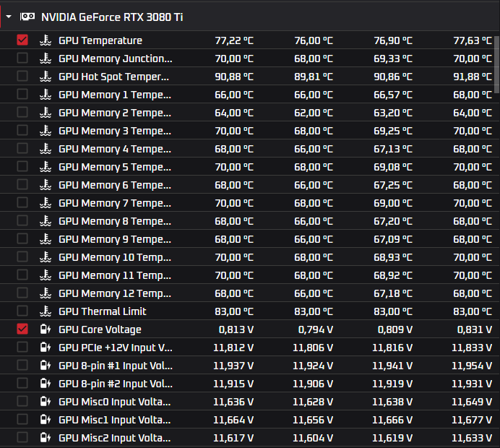Click the battery icon for GPU 8-pin #2
This screenshot has height=448, width=500.
[46, 383]
